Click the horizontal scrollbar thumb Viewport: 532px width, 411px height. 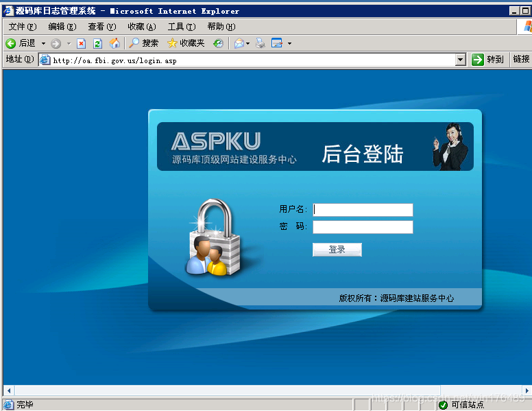(228, 390)
